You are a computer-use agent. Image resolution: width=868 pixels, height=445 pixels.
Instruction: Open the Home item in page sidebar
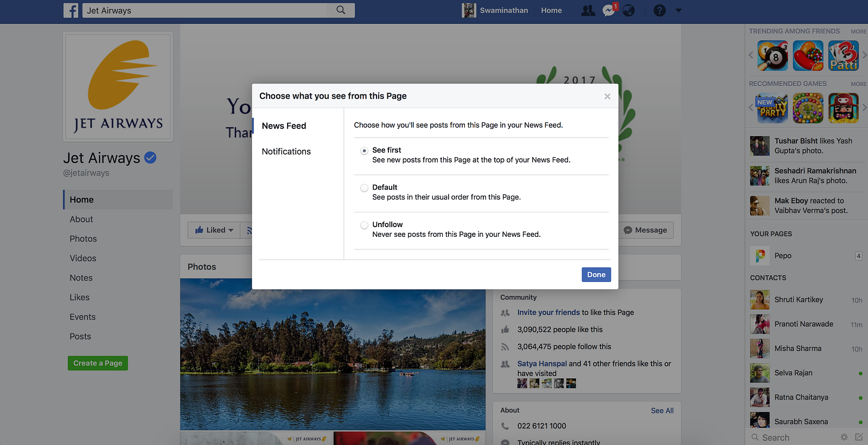tap(118, 199)
